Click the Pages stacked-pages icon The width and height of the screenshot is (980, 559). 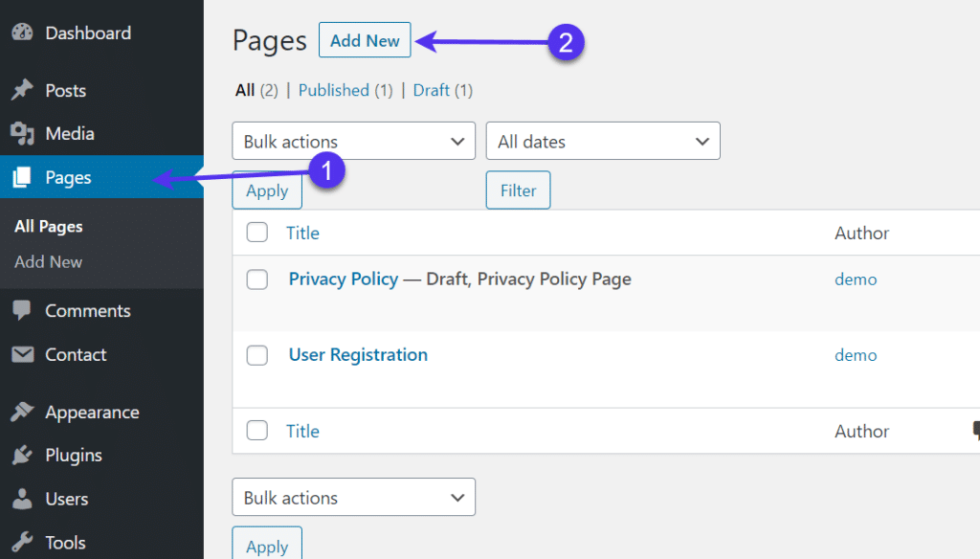click(x=23, y=177)
